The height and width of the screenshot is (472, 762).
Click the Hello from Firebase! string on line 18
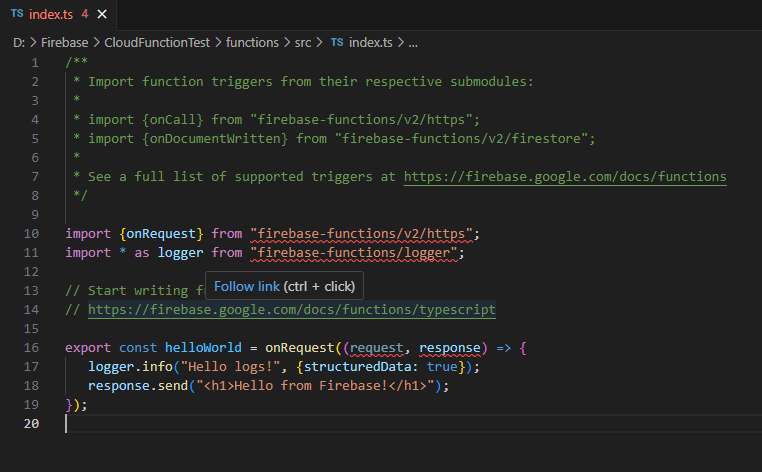(x=315, y=385)
